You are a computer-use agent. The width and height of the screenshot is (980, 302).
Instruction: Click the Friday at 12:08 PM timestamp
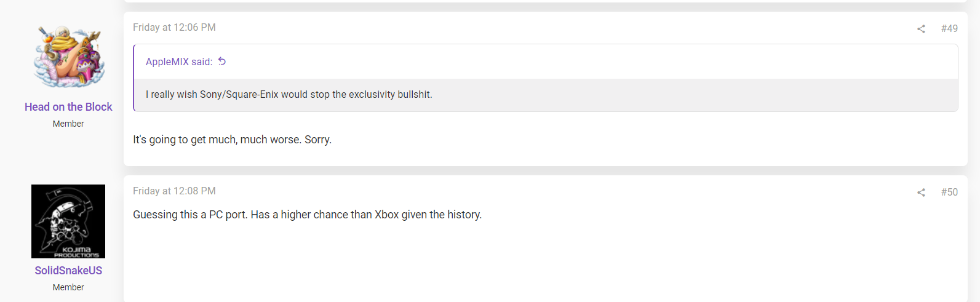[174, 191]
